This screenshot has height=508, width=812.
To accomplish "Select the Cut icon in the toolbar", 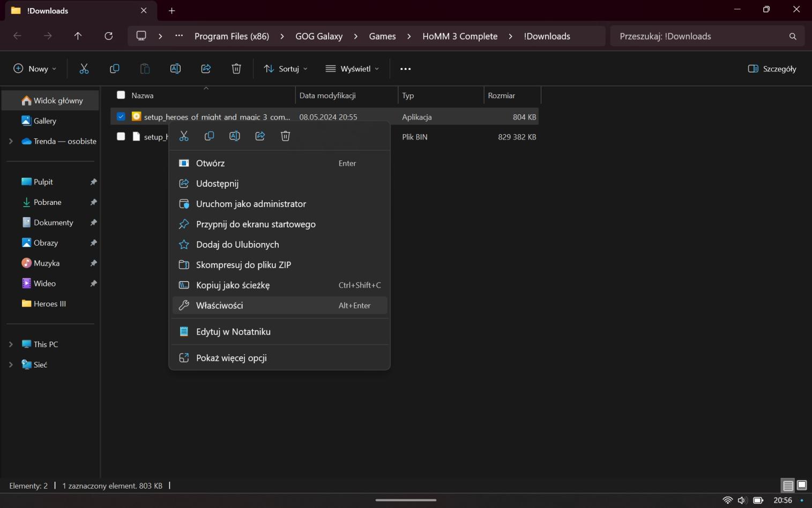I will tap(84, 69).
